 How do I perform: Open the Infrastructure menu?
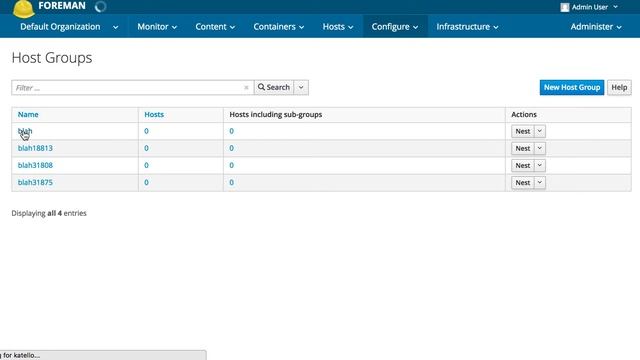467,27
